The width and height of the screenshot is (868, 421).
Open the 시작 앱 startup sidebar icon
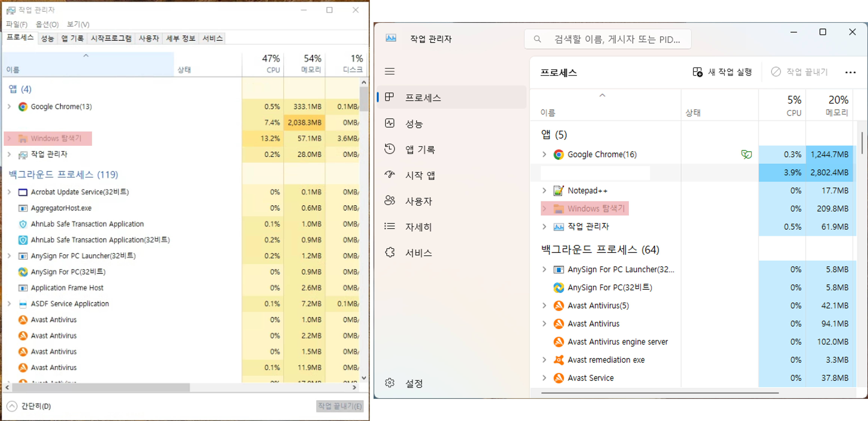point(390,175)
